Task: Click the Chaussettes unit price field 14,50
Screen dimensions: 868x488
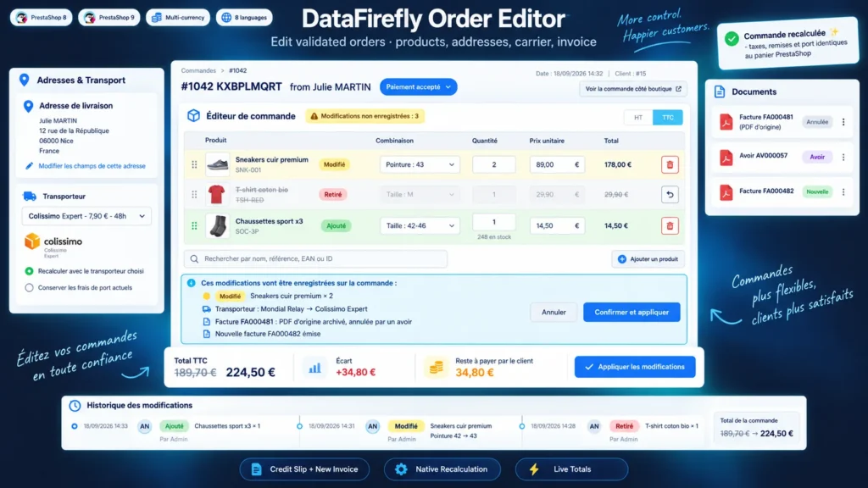Action: coord(556,225)
